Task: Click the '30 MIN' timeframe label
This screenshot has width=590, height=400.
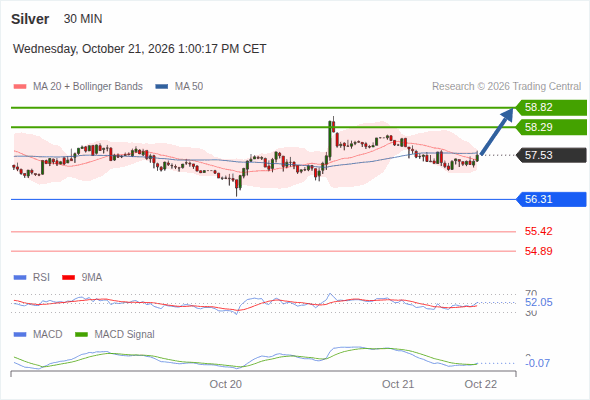Action: (83, 19)
